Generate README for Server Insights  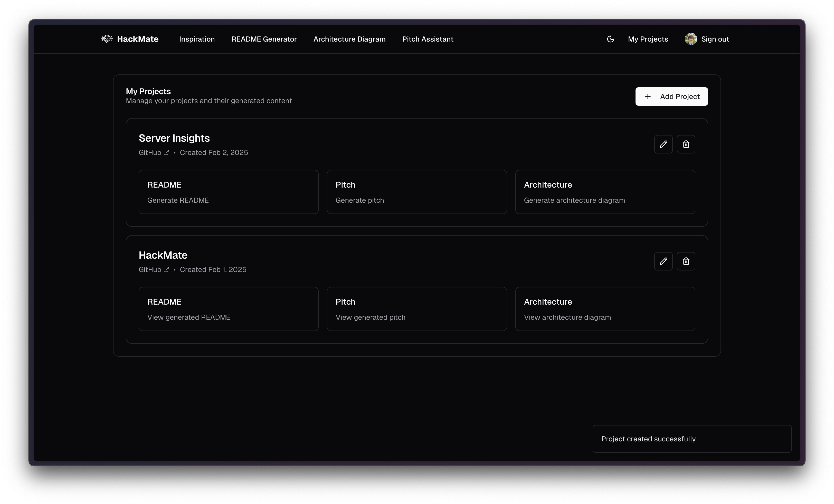[228, 192]
